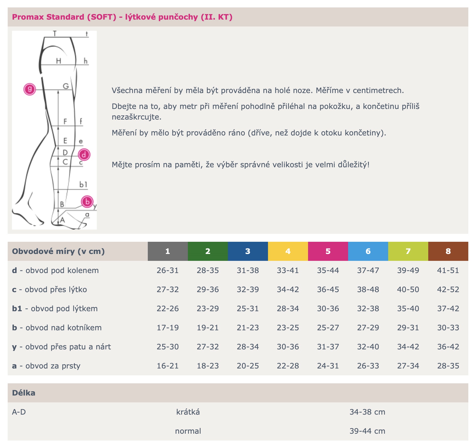The width and height of the screenshot is (476, 448).
Task: Click the sentence starting 'Všechna měření by měla'
Action: point(258,90)
